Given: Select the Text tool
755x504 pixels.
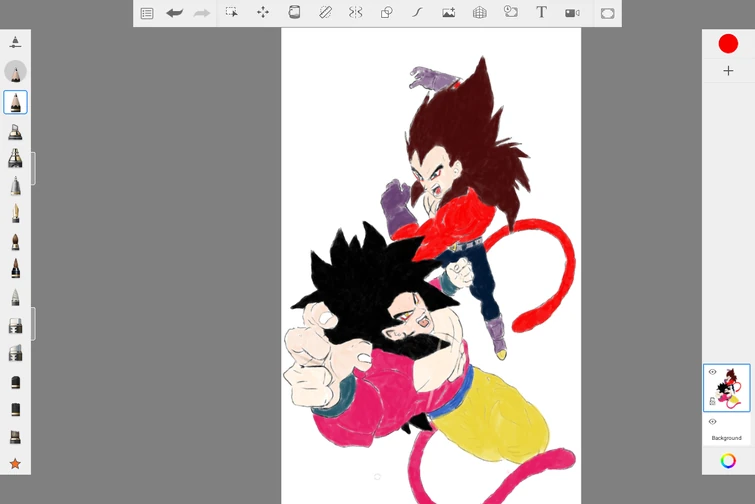Looking at the screenshot, I should pos(541,12).
